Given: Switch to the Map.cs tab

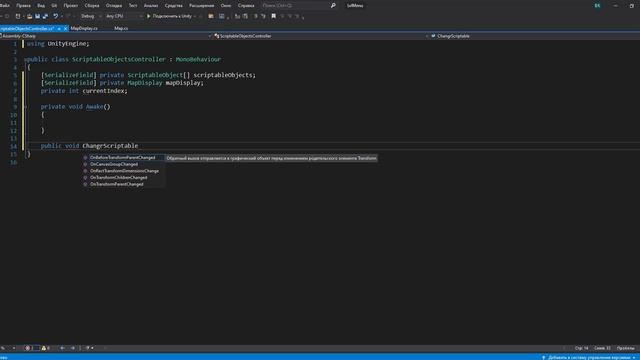Looking at the screenshot, I should coord(121,29).
